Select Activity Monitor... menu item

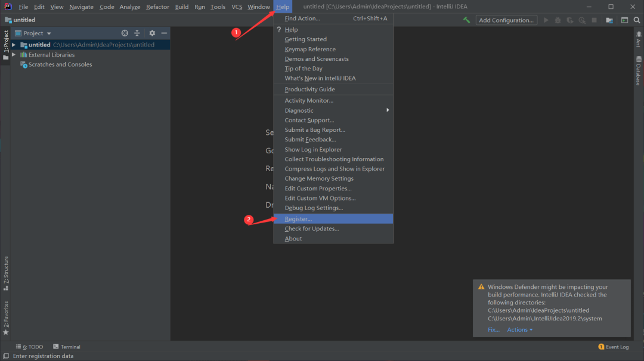(x=333, y=100)
